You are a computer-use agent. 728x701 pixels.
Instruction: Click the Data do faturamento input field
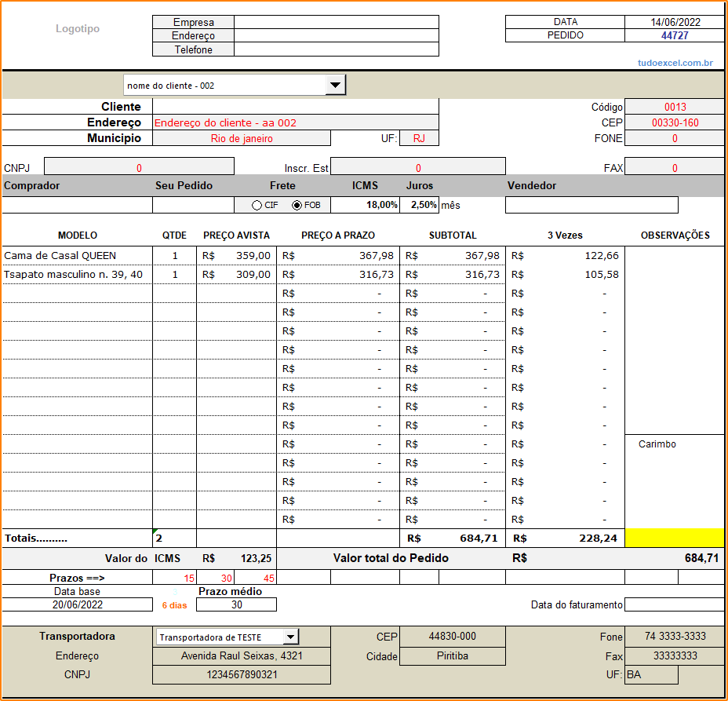[674, 604]
